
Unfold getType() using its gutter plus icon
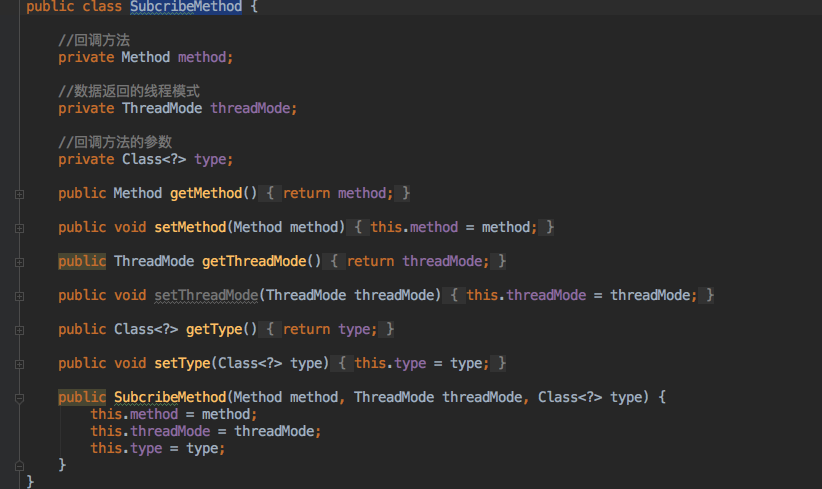(19, 331)
